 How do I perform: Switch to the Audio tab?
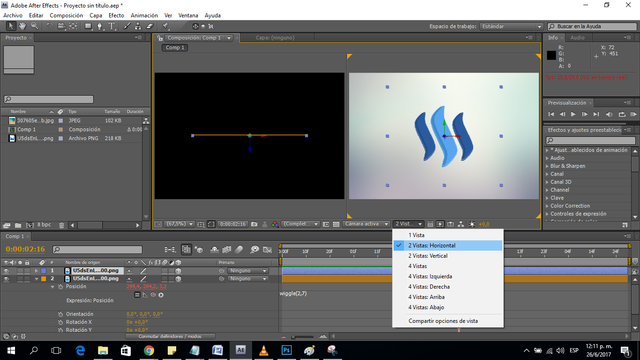(x=577, y=38)
